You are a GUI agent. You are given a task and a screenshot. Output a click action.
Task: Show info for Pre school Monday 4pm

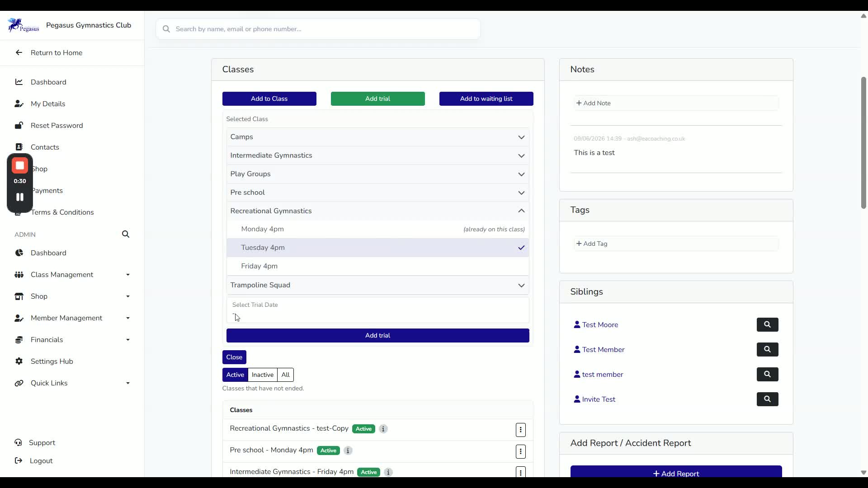[348, 450]
